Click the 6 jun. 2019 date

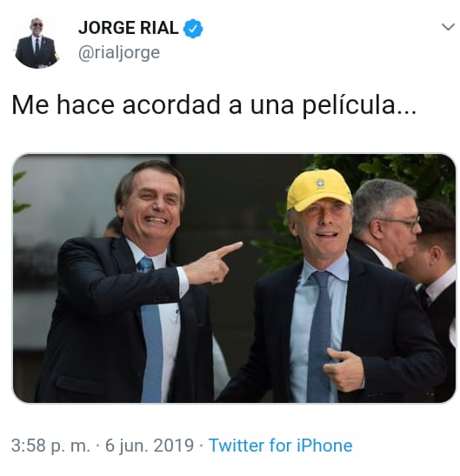pyautogui.click(x=150, y=446)
